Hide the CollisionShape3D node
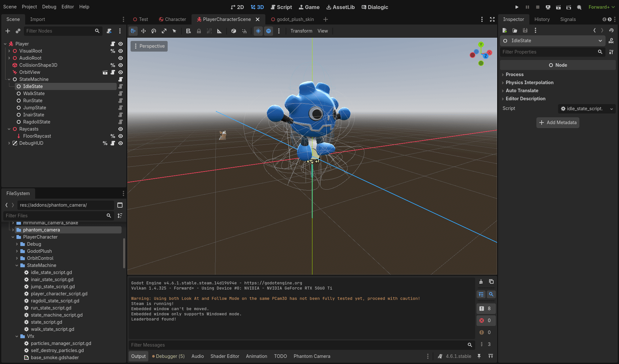 (121, 65)
